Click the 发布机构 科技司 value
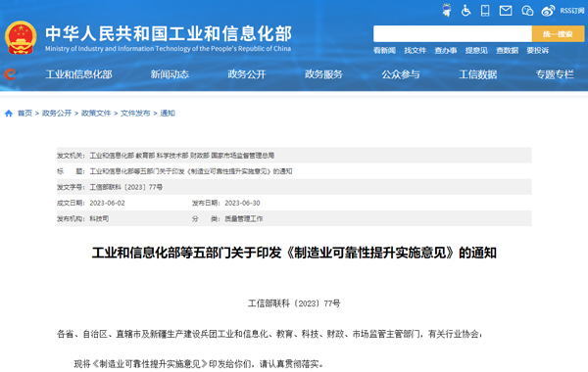The image size is (588, 372). tap(99, 218)
